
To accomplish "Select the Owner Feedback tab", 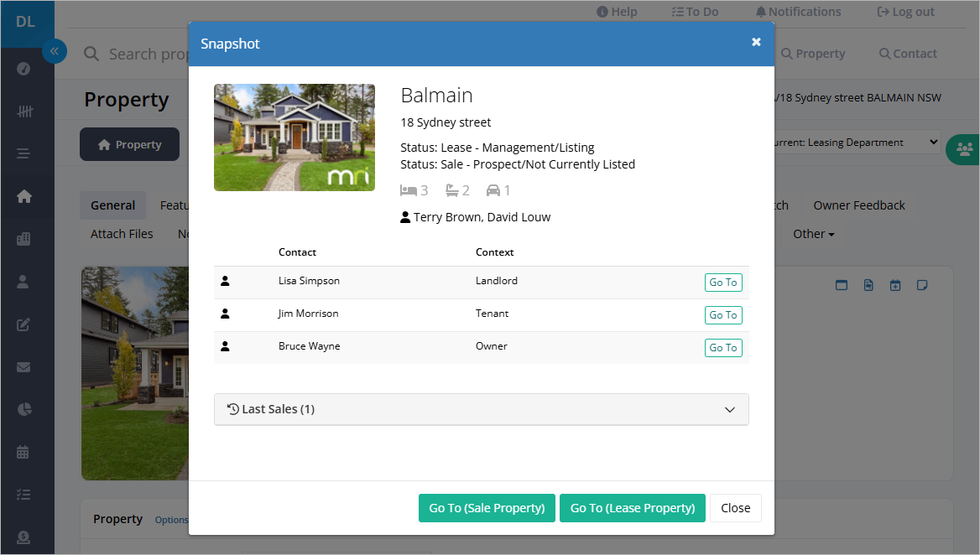I will click(858, 205).
